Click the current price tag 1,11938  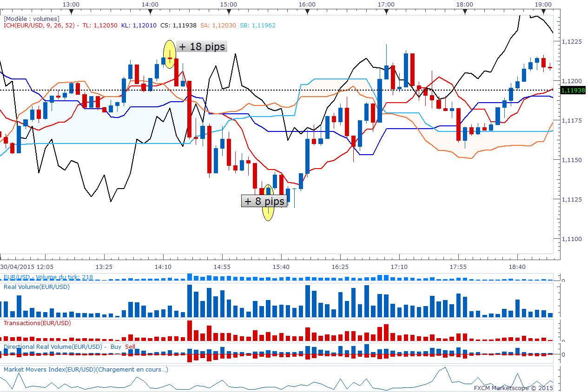coord(574,90)
